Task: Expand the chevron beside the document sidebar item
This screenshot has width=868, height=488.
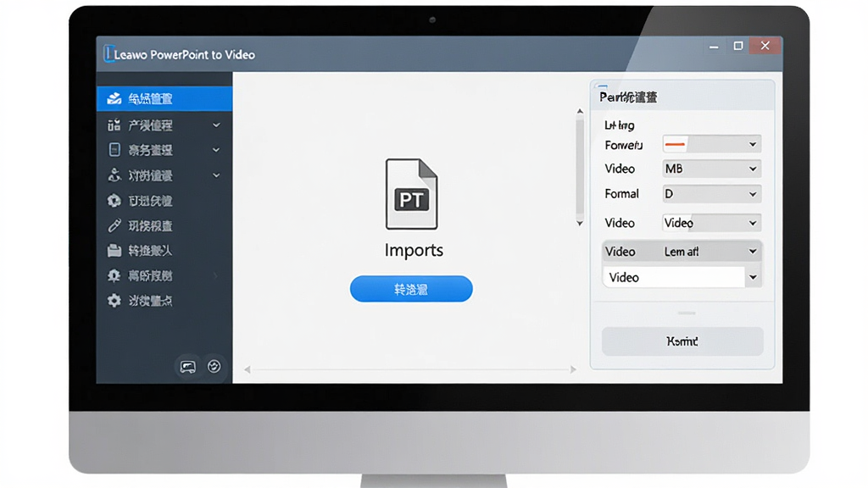Action: [x=216, y=150]
